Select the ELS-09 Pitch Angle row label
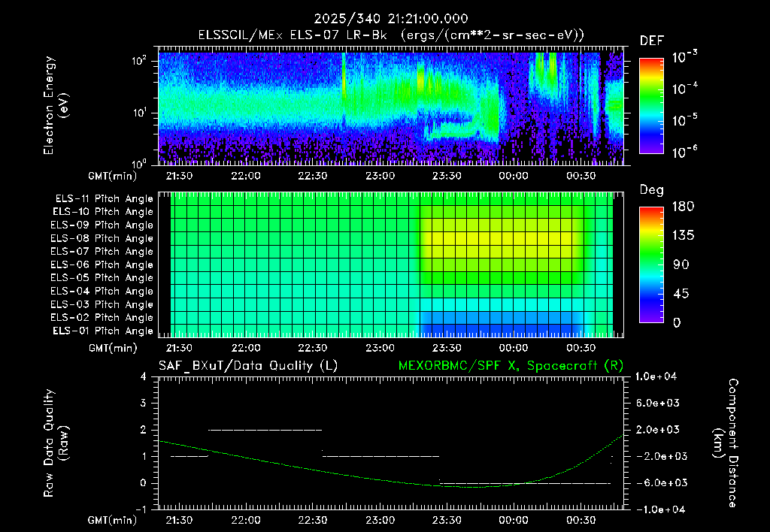This screenshot has height=532, width=770. [102, 225]
